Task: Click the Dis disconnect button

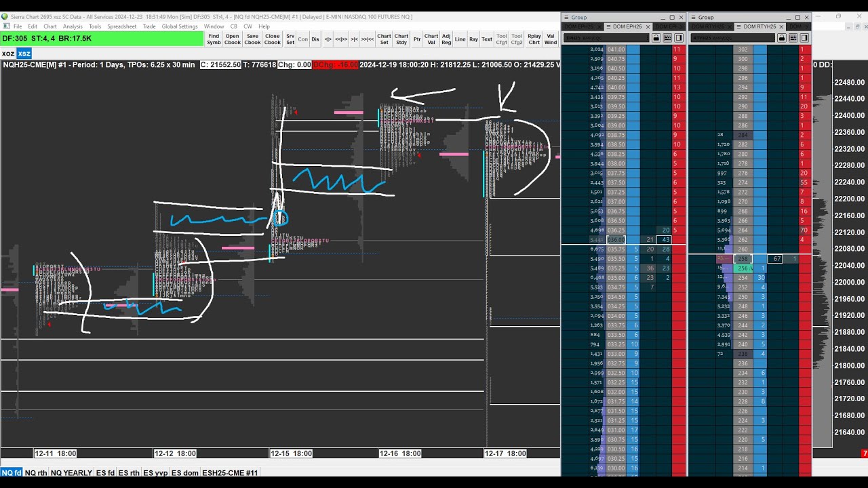Action: 315,39
